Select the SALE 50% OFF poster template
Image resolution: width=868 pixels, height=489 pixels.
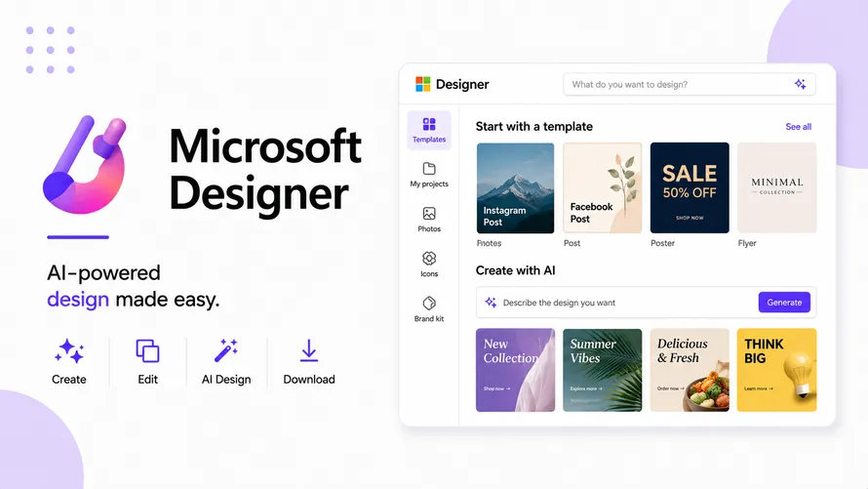(x=690, y=188)
